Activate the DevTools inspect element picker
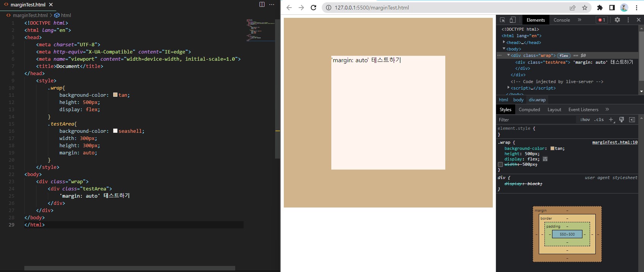 pos(503,20)
